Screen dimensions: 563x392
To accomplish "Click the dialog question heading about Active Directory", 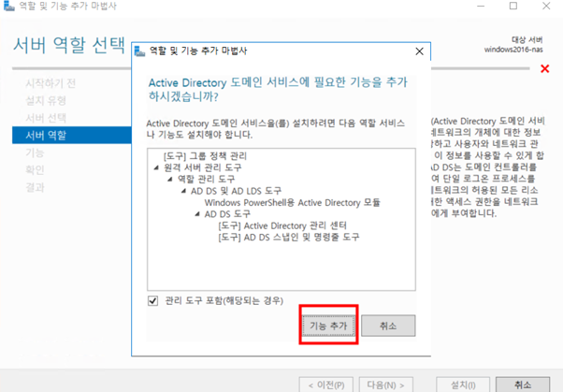I will click(278, 90).
